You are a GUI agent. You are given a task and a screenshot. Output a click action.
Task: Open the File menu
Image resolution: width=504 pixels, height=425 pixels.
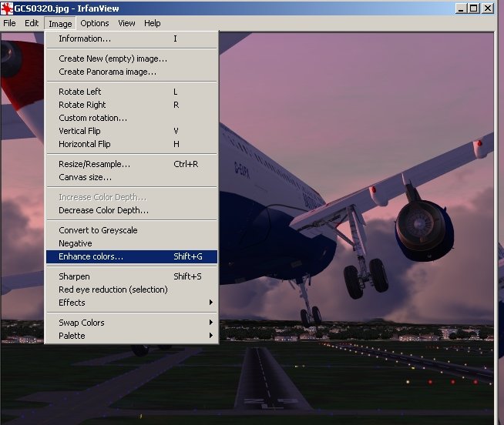[9, 23]
